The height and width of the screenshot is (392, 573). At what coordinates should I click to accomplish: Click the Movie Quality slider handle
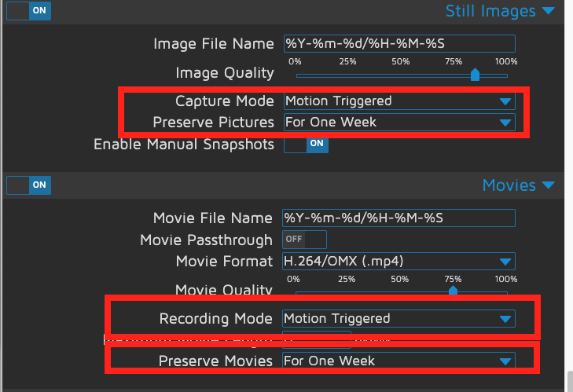pos(453,290)
